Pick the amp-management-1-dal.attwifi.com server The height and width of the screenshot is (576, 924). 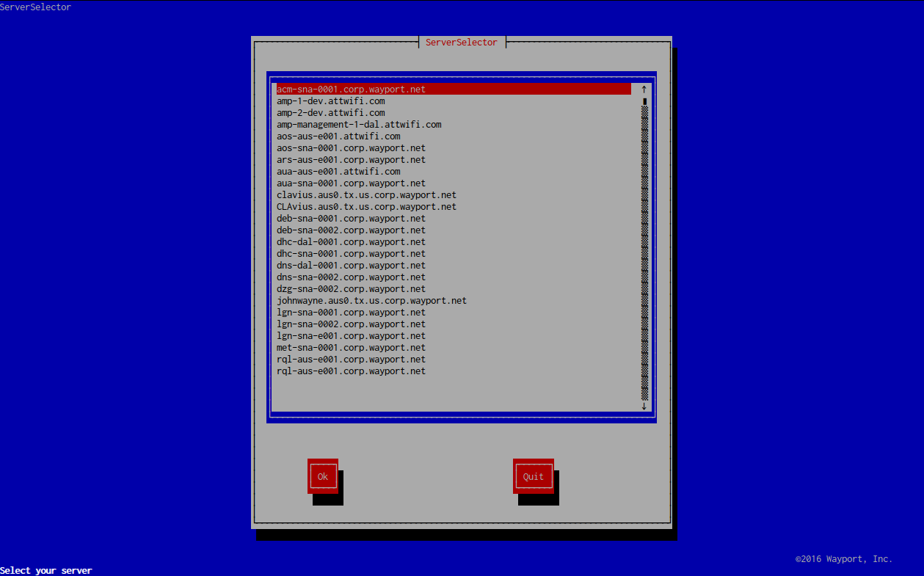359,125
